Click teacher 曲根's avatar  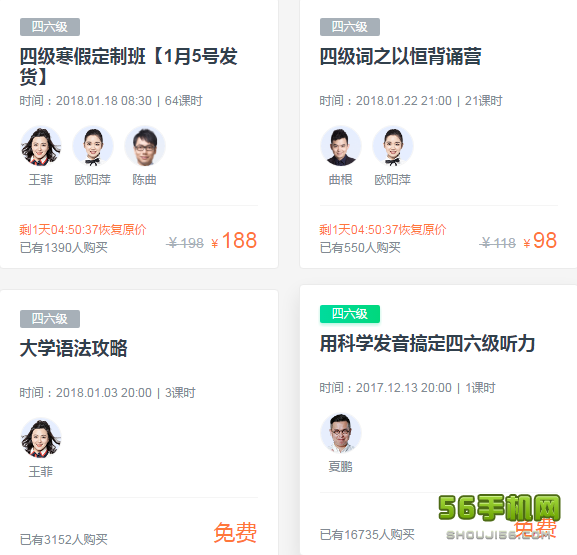[x=341, y=146]
